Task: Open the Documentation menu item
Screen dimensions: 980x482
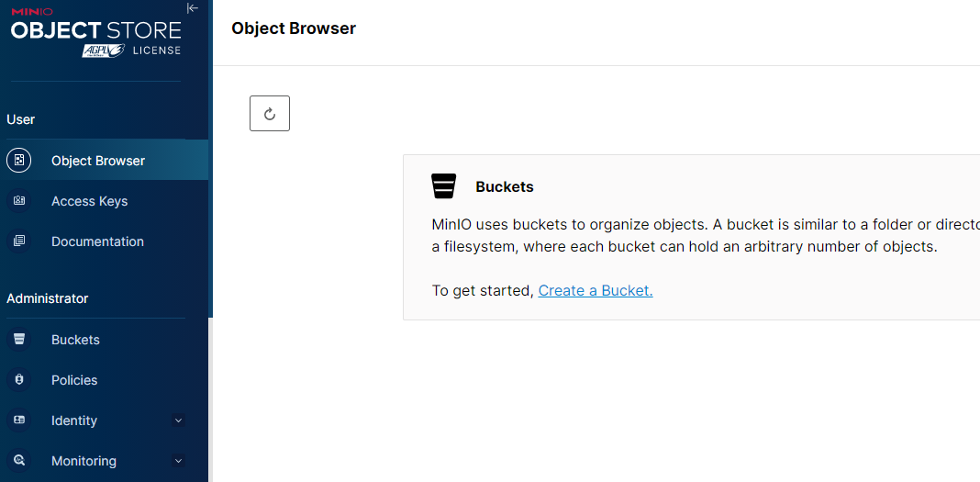Action: click(97, 241)
